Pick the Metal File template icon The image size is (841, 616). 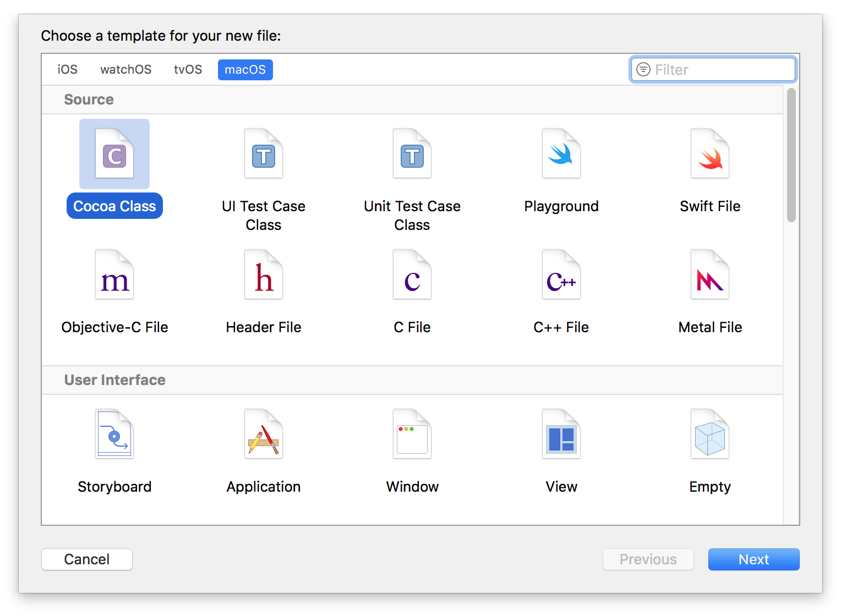(710, 274)
